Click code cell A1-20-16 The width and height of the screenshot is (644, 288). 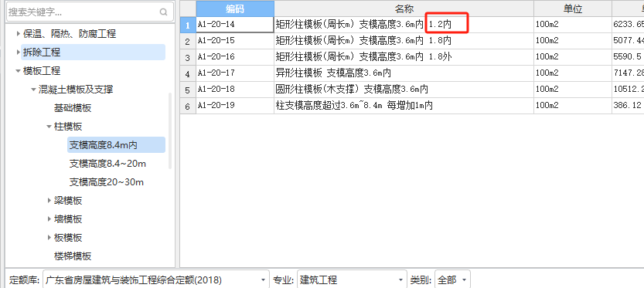[235, 57]
